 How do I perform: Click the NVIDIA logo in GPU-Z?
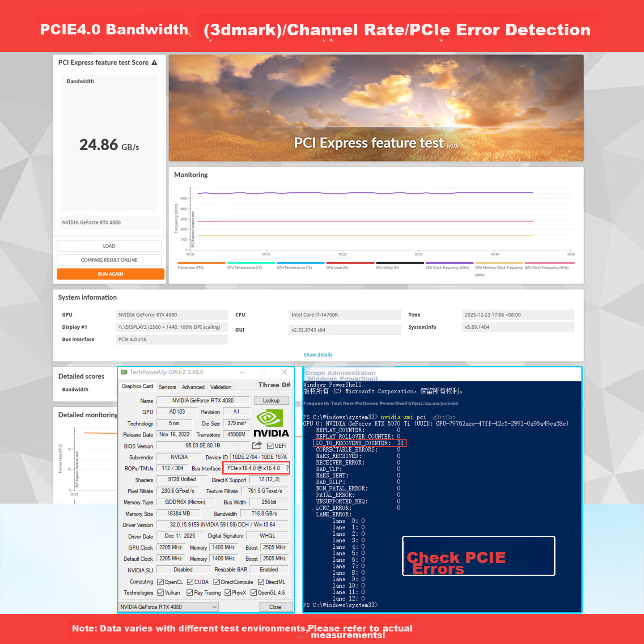point(271,424)
